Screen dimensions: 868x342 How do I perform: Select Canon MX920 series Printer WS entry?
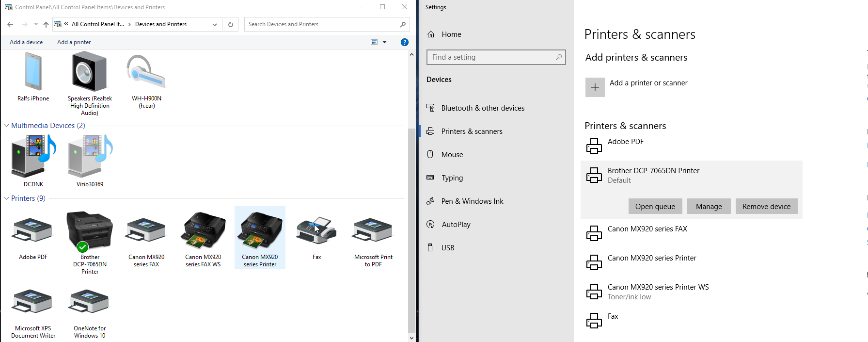click(692, 292)
